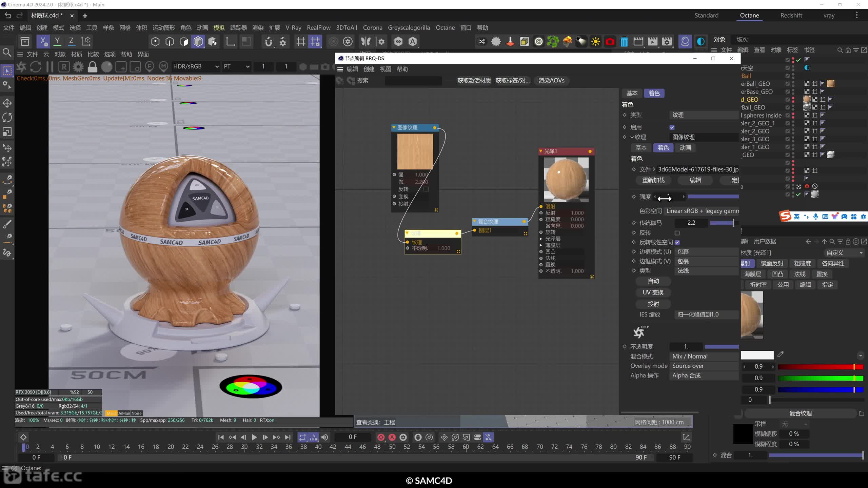The height and width of the screenshot is (488, 868).
Task: Toggle Octane render lock icon
Action: tap(92, 67)
